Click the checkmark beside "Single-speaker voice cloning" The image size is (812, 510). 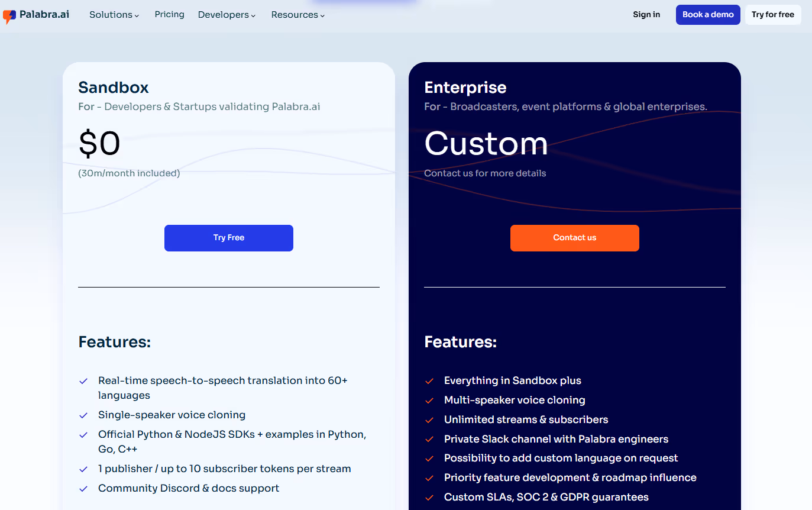tap(83, 415)
